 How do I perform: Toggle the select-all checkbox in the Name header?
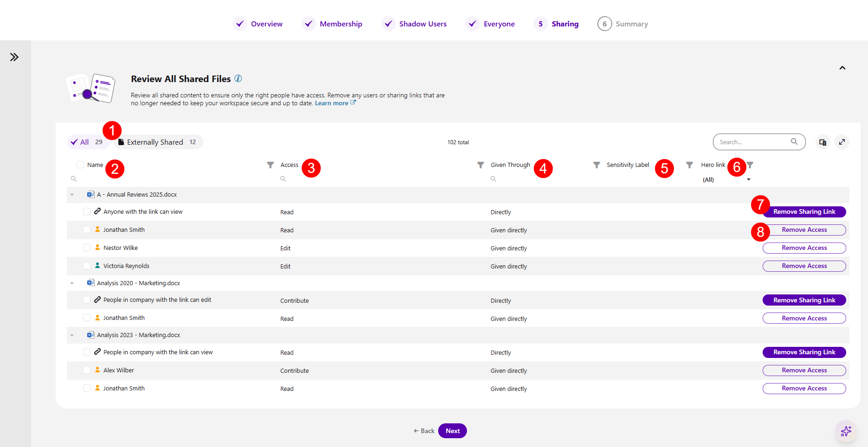coord(80,165)
